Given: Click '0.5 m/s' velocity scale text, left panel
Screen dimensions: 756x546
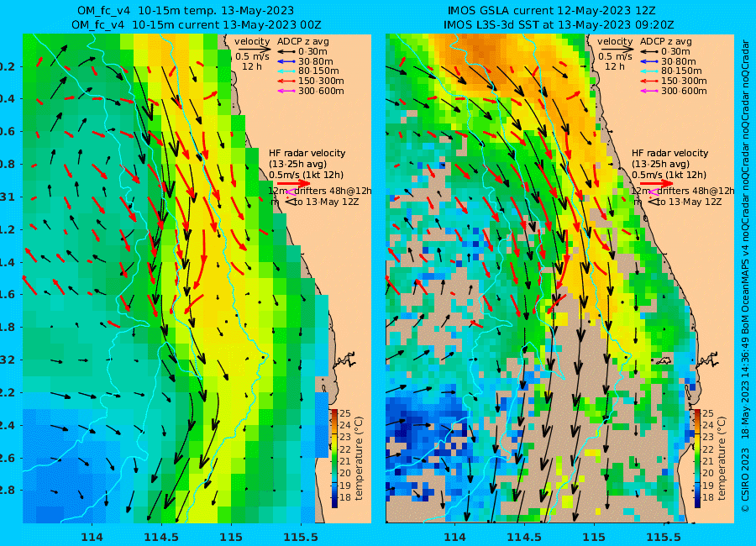Looking at the screenshot, I should point(252,57).
